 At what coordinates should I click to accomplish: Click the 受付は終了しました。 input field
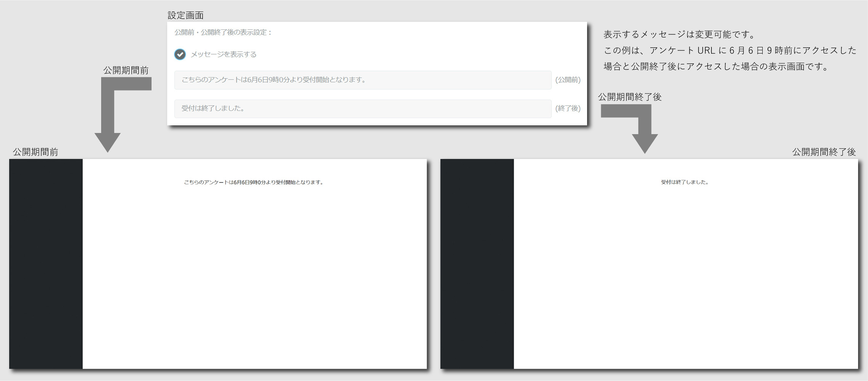click(363, 109)
